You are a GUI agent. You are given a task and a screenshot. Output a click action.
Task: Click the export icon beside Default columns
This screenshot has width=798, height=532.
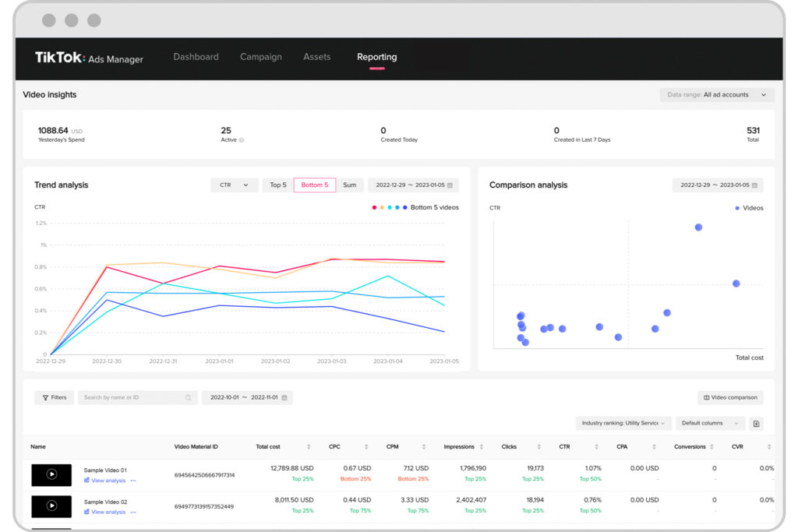tap(756, 423)
